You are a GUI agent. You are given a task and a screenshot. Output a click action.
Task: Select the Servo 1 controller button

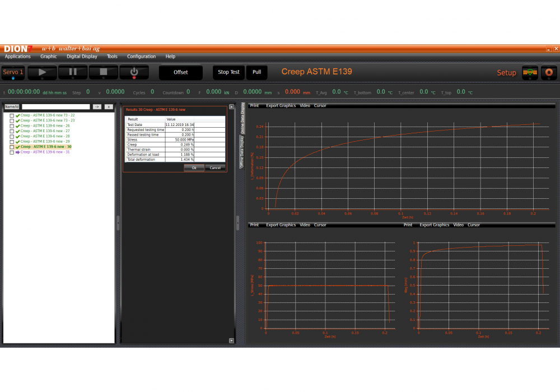13,72
